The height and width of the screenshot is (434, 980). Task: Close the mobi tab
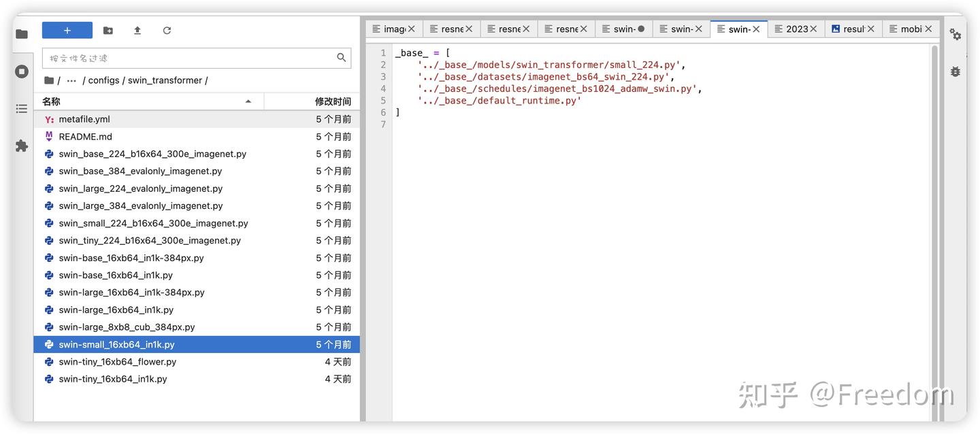pos(928,29)
